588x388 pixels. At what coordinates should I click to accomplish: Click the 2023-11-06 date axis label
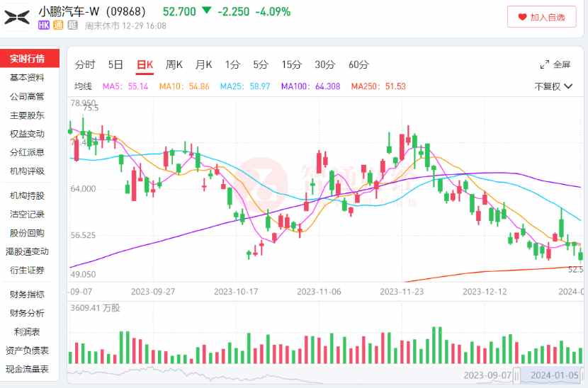tap(319, 292)
